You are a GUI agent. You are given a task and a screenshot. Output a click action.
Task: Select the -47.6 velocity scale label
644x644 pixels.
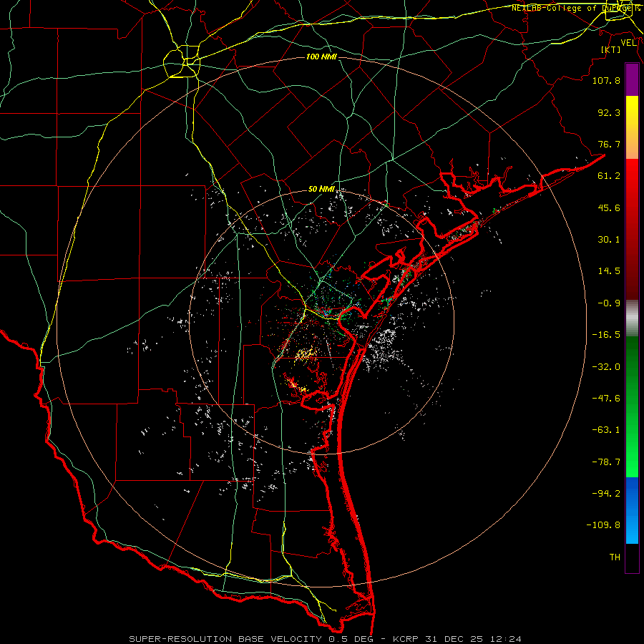point(606,399)
